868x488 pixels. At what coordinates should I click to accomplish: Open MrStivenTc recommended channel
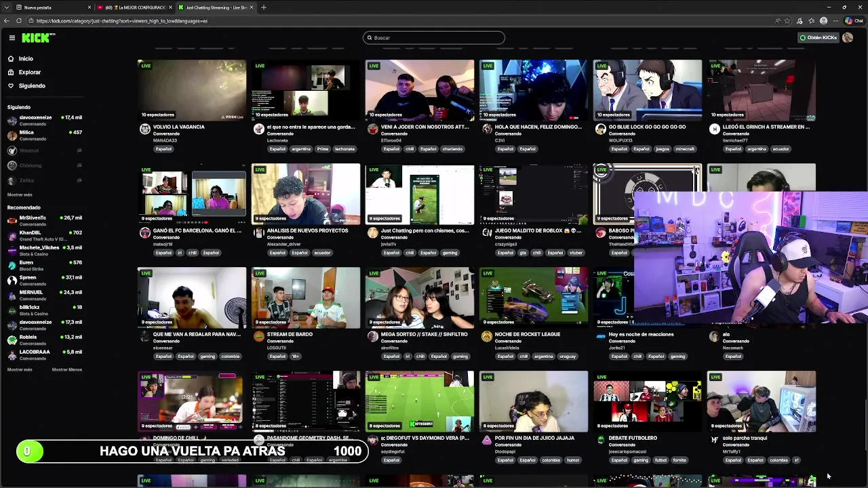pyautogui.click(x=44, y=221)
